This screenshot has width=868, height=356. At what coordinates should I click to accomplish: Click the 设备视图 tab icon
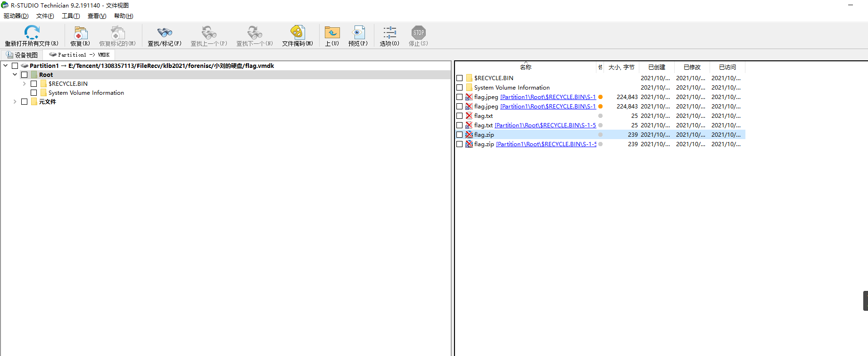[9, 55]
